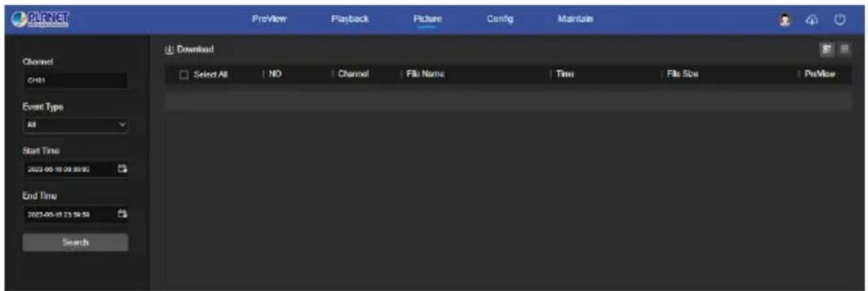Open the End Time calendar picker
This screenshot has width=868, height=291.
click(x=123, y=213)
